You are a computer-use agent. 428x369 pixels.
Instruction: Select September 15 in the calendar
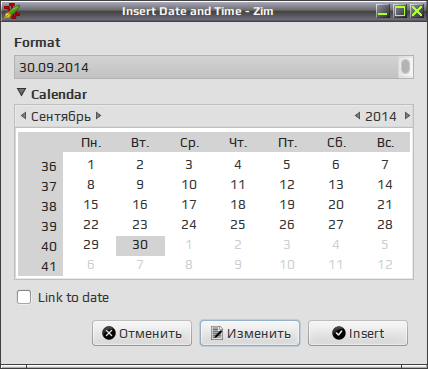91,205
